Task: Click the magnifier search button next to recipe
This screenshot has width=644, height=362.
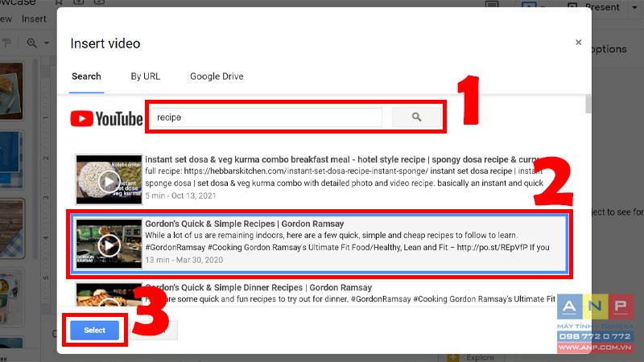Action: pyautogui.click(x=416, y=117)
